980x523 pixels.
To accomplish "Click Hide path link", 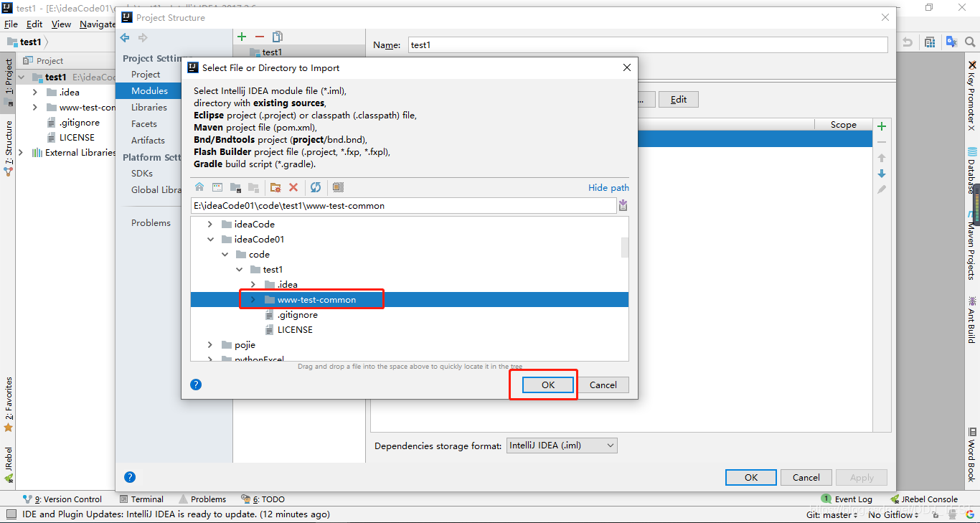I will (608, 188).
